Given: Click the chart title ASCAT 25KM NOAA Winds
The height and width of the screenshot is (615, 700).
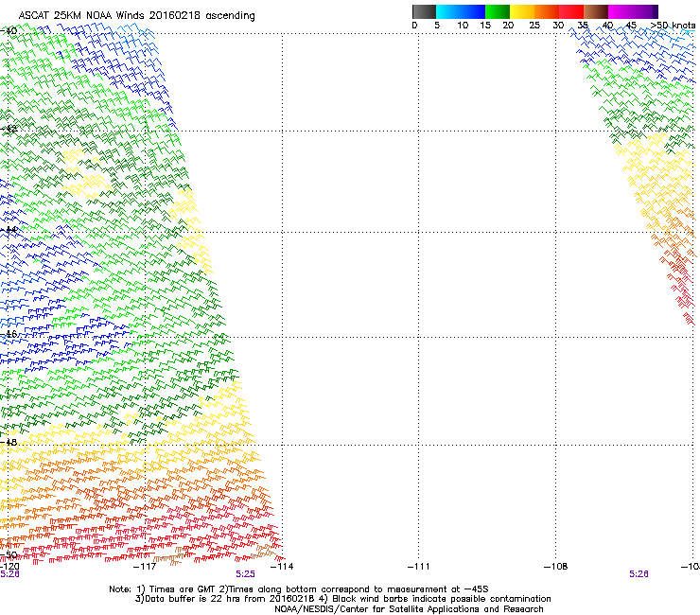Looking at the screenshot, I should tap(82, 15).
